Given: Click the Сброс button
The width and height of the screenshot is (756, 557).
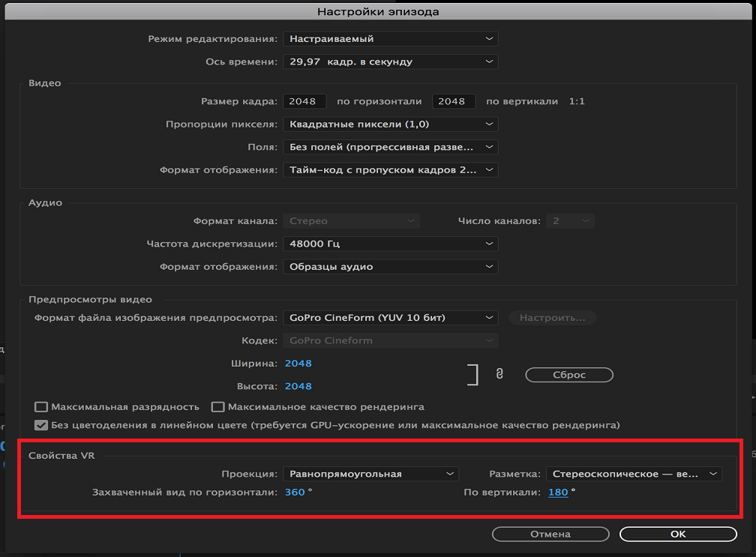Looking at the screenshot, I should 569,375.
